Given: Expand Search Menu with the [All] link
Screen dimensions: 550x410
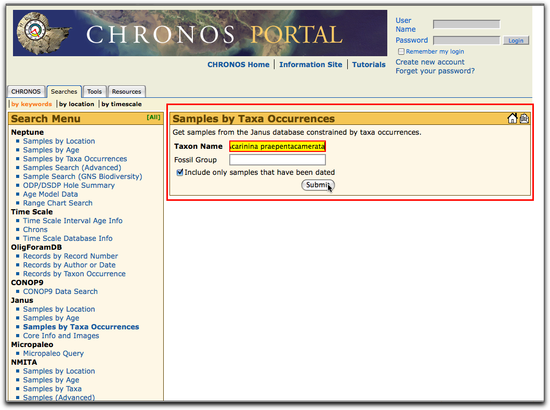Looking at the screenshot, I should coord(153,117).
